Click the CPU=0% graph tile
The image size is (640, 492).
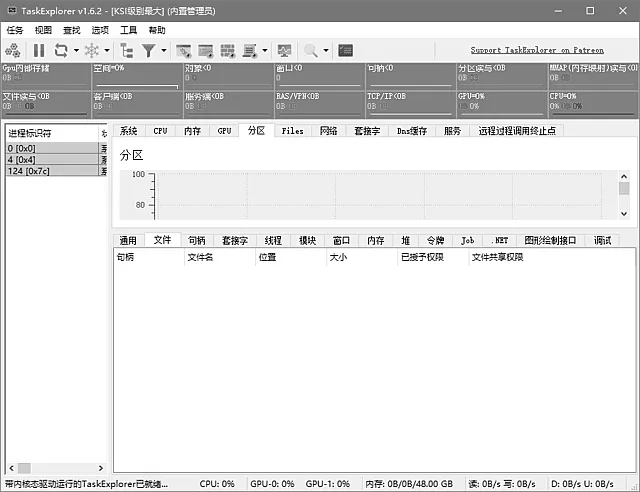[593, 105]
